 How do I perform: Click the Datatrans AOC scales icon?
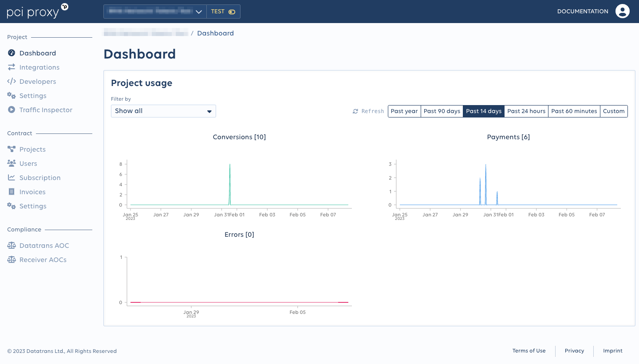point(12,246)
